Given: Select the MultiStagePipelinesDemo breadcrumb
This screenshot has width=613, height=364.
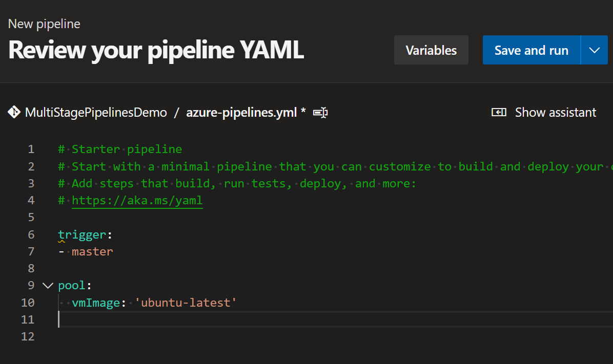Looking at the screenshot, I should [x=96, y=112].
